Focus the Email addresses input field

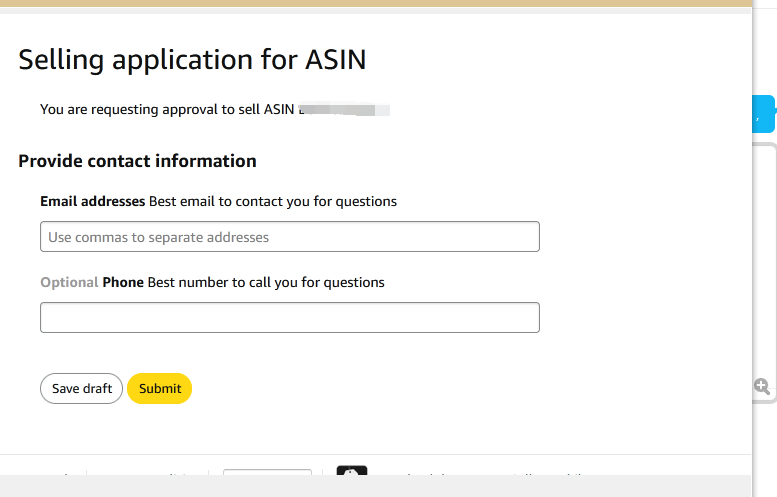(290, 237)
